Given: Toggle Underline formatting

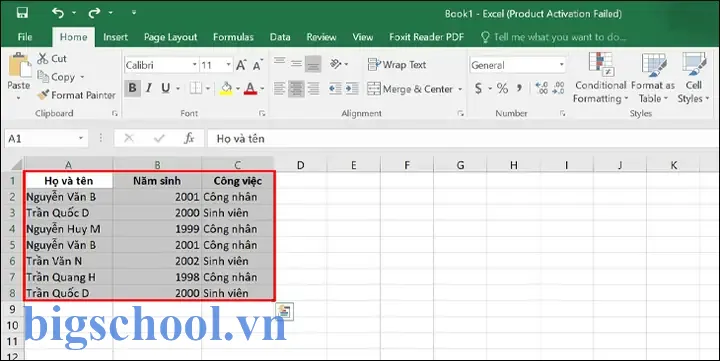Looking at the screenshot, I should click(x=165, y=88).
